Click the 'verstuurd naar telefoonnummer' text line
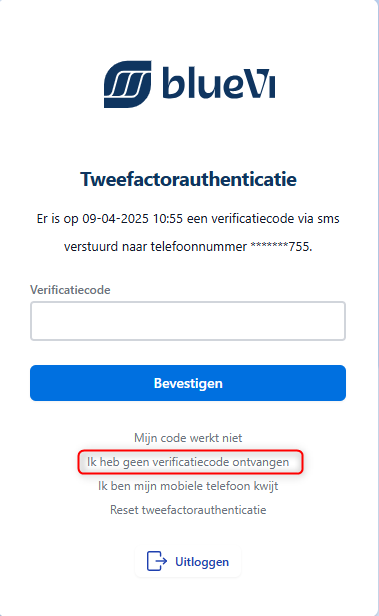379x616 pixels. pyautogui.click(x=156, y=247)
